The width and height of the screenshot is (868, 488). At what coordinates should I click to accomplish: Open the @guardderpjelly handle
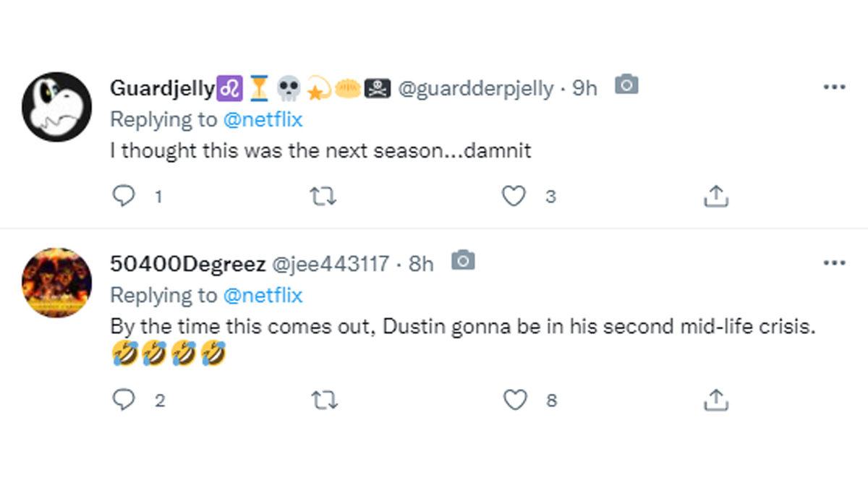pos(476,88)
